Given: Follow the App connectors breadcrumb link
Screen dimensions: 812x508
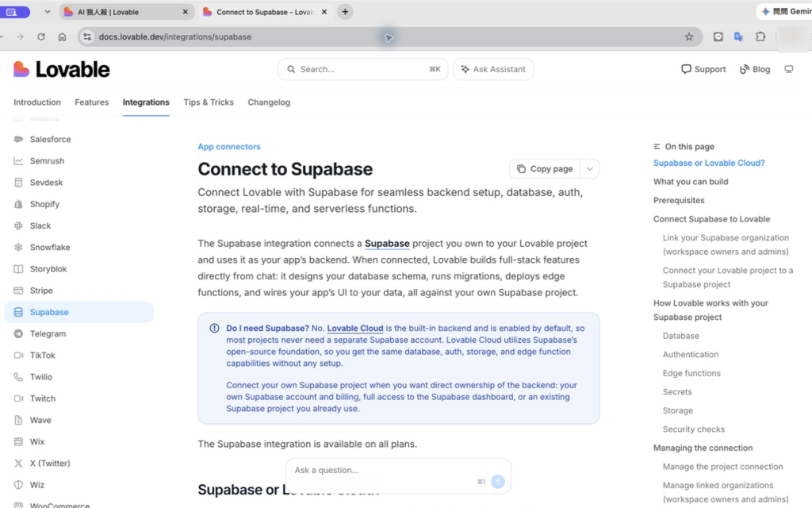Looking at the screenshot, I should click(229, 147).
